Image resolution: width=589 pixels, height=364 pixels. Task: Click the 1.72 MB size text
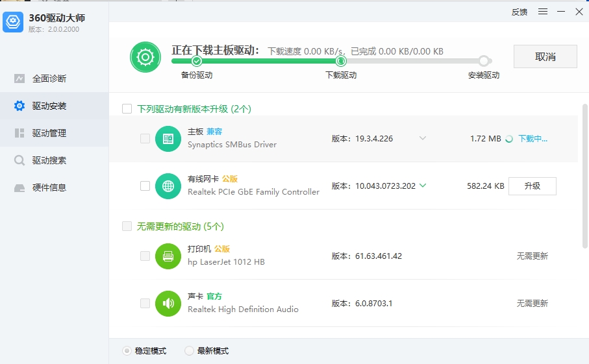tap(485, 139)
